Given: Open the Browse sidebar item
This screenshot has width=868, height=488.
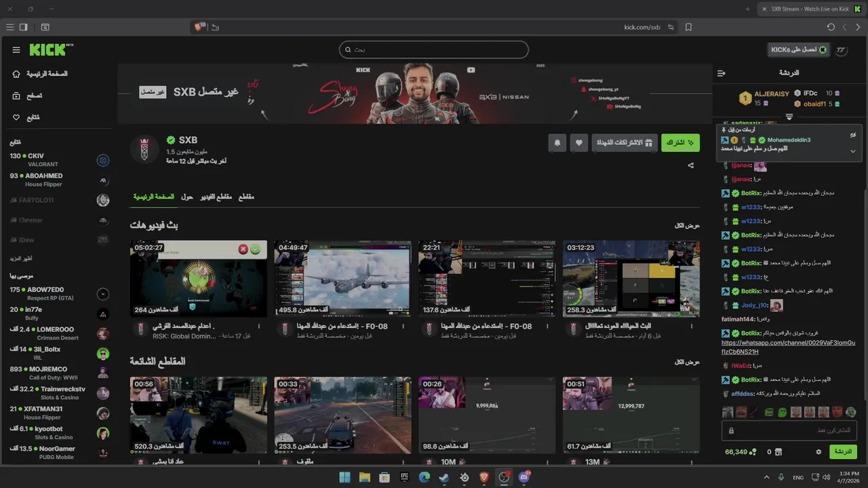Looking at the screenshot, I should 28,96.
